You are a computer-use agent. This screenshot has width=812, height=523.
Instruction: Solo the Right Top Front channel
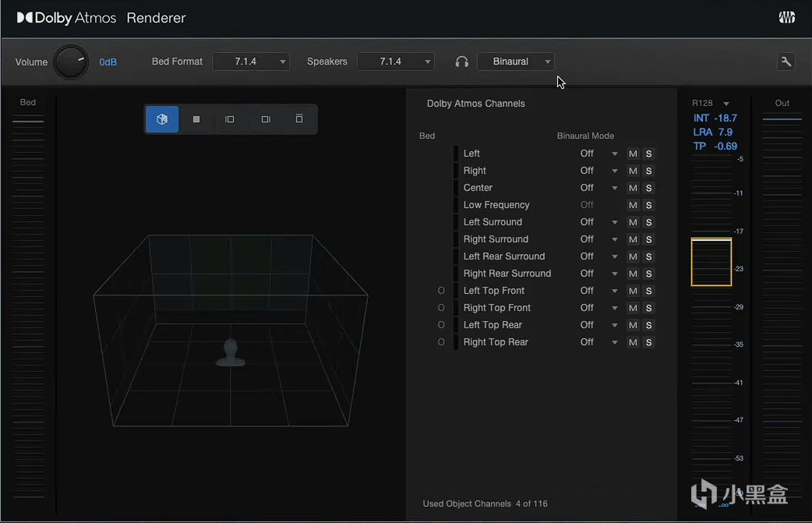click(648, 308)
